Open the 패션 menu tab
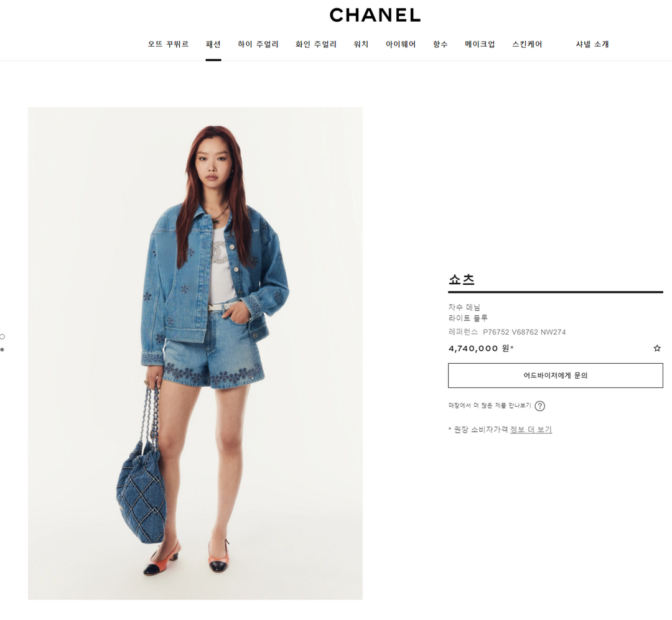The width and height of the screenshot is (672, 620). click(x=213, y=44)
